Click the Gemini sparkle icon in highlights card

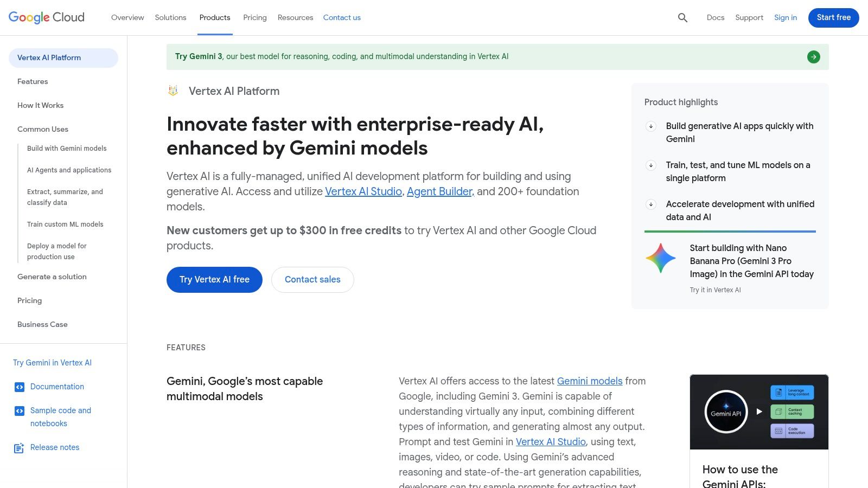pos(660,258)
